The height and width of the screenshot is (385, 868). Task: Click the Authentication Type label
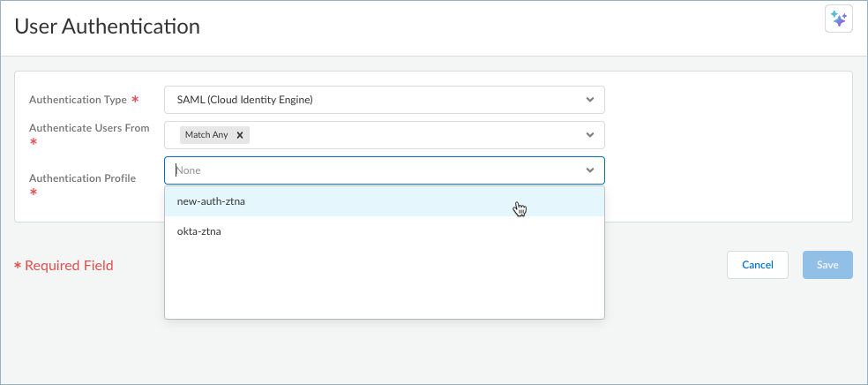click(79, 100)
